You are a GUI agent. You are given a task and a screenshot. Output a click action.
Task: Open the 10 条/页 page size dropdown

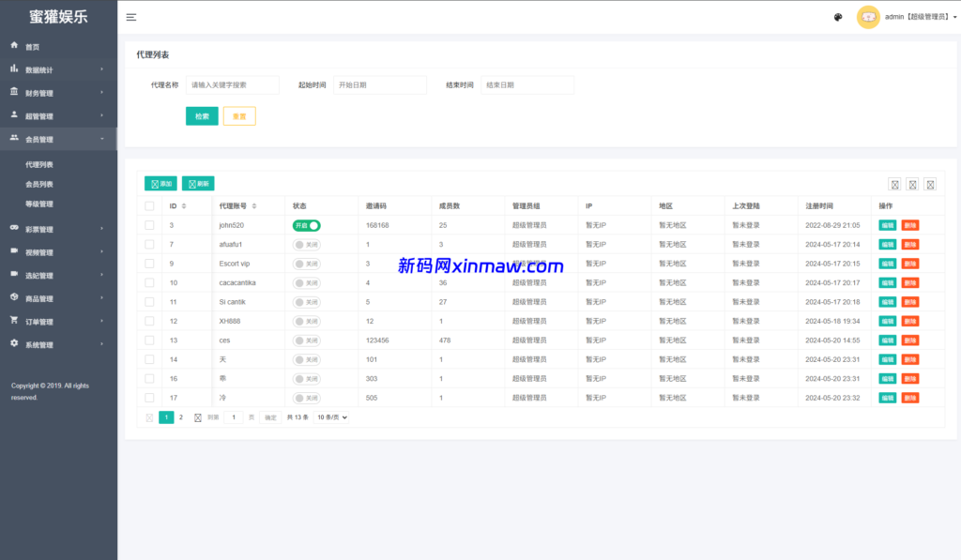(331, 417)
